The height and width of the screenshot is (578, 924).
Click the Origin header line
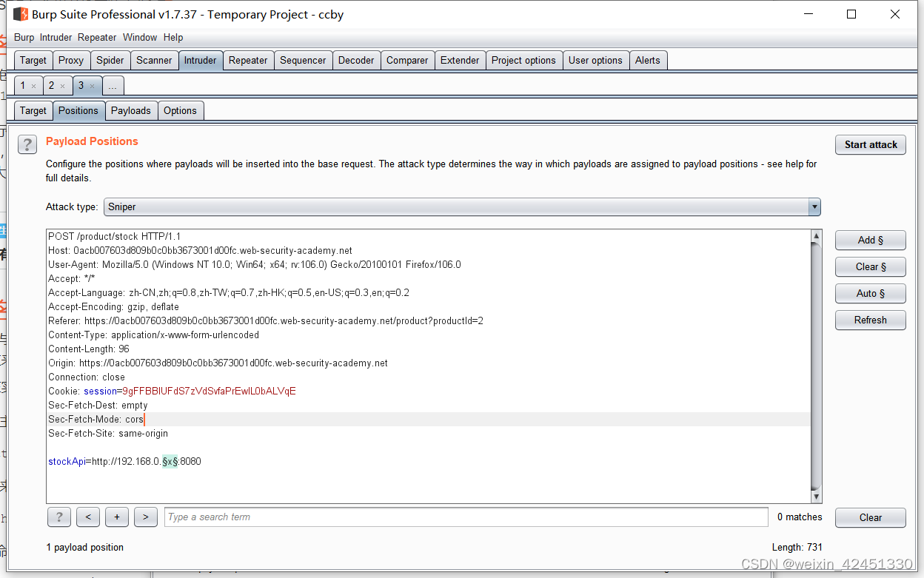[x=218, y=363]
